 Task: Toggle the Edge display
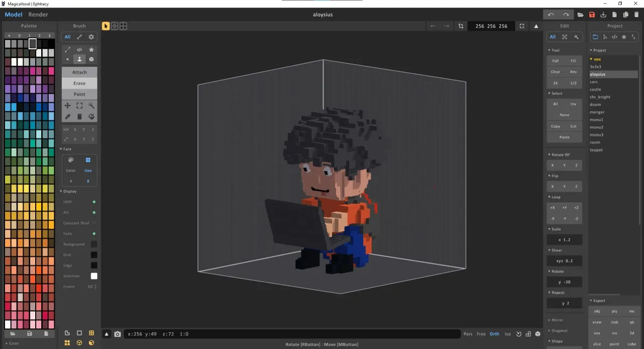[94, 265]
